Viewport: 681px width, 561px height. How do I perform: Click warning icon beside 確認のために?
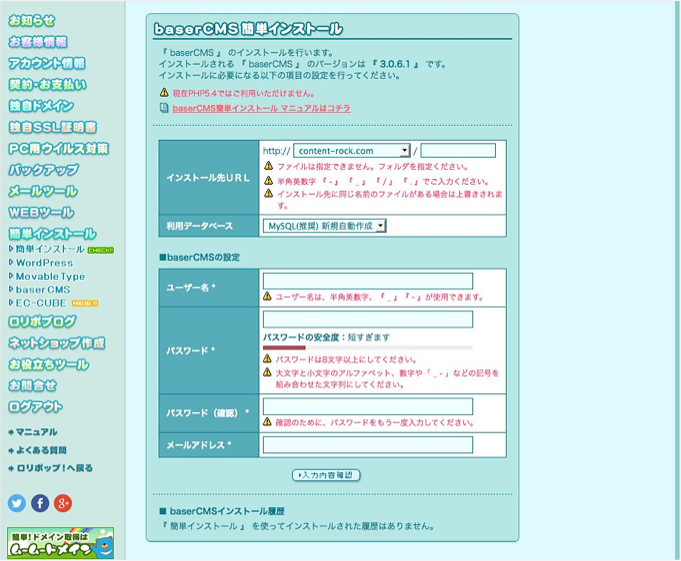click(268, 422)
